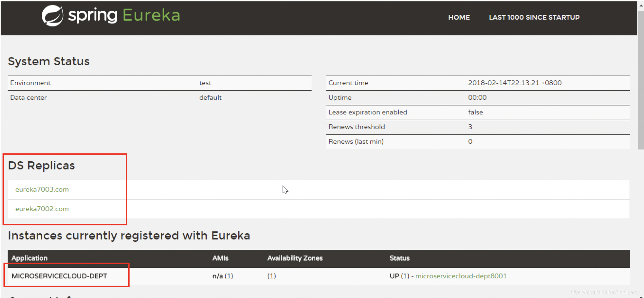Click the vertical scrollbar thumb

641,80
